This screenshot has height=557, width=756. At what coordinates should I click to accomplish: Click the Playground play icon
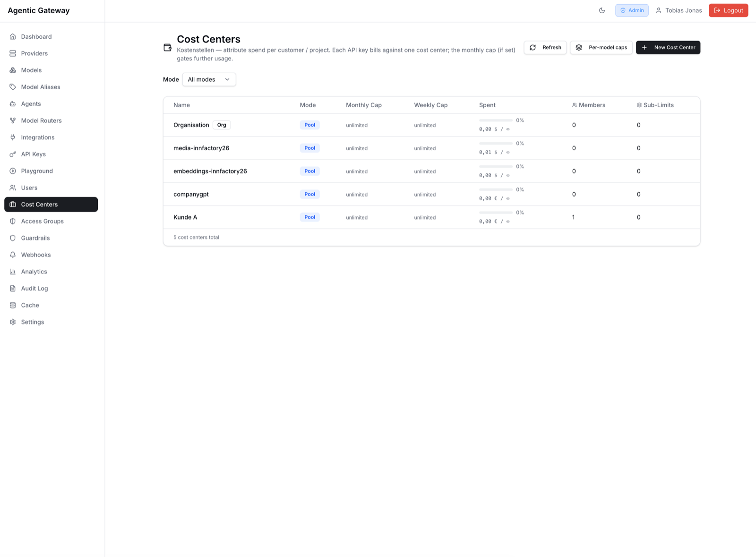(x=13, y=171)
